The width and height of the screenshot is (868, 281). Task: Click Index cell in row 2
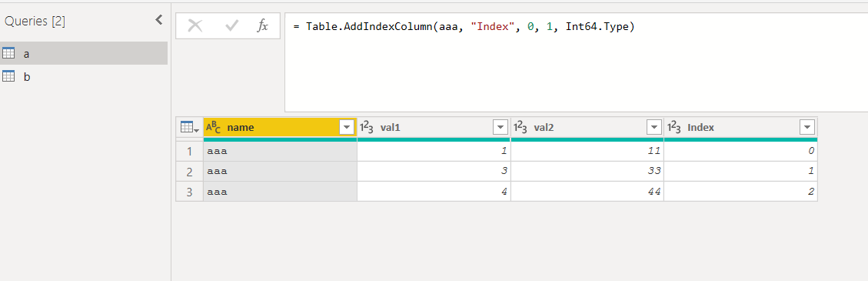pyautogui.click(x=740, y=171)
